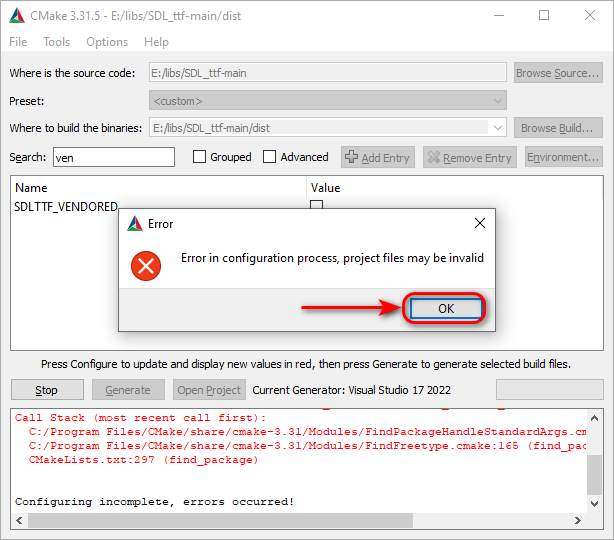The width and height of the screenshot is (614, 540).
Task: Expand the Preset dropdown
Action: point(498,101)
